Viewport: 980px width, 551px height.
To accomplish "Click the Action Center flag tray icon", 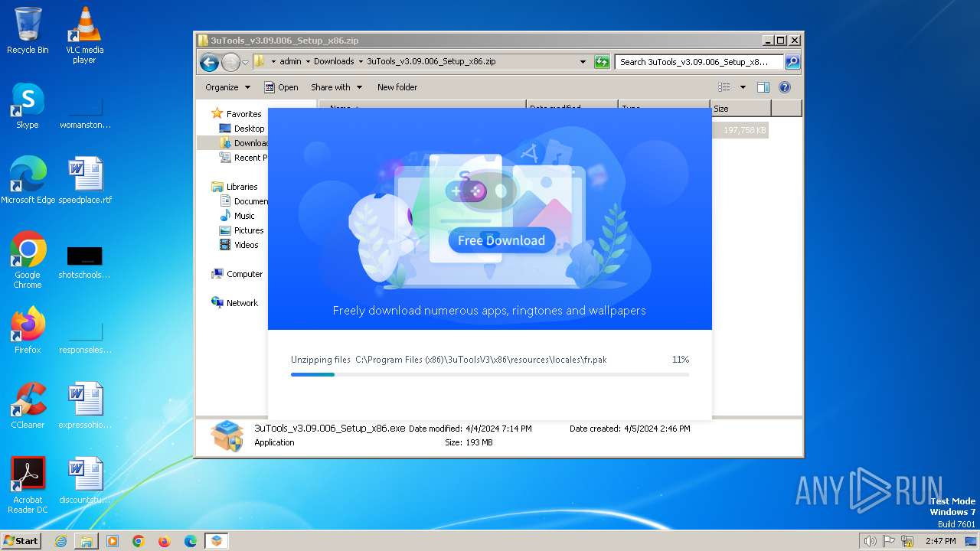I will point(888,541).
